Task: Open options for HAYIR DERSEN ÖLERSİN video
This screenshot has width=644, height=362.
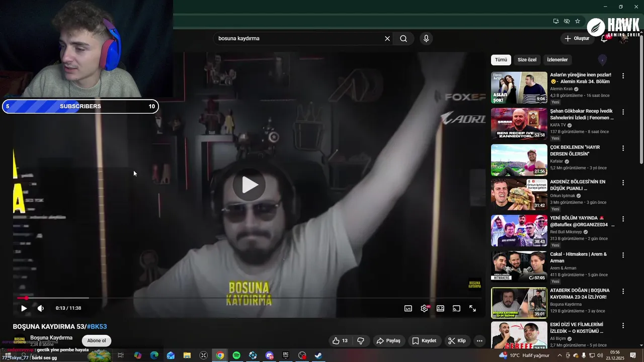Action: pos(623,148)
